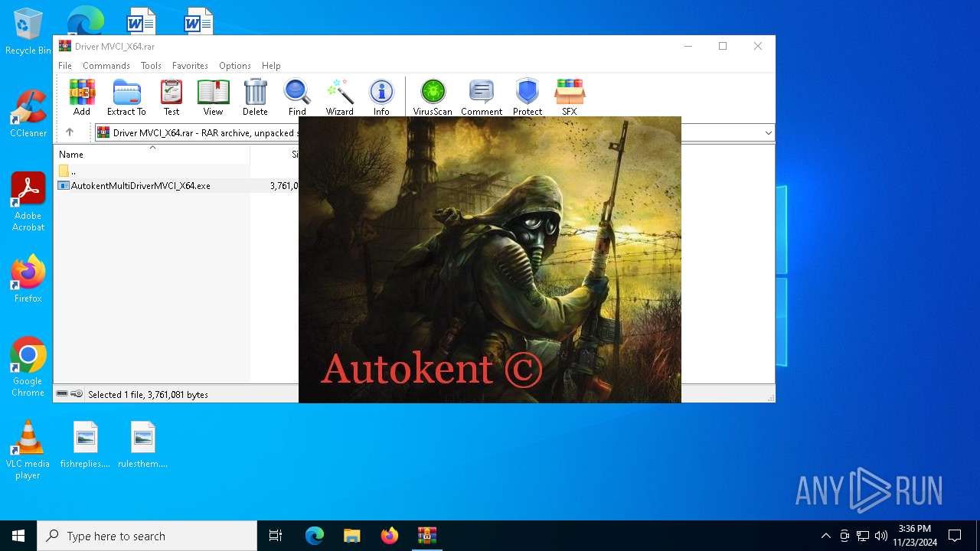Open Firefox from taskbar

389,536
